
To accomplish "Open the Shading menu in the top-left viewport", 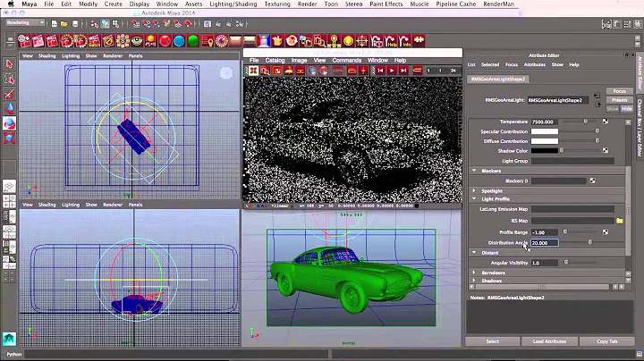I will click(x=47, y=55).
